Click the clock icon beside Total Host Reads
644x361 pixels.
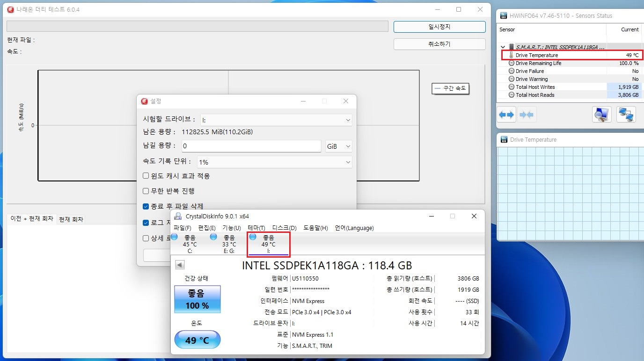click(x=512, y=95)
